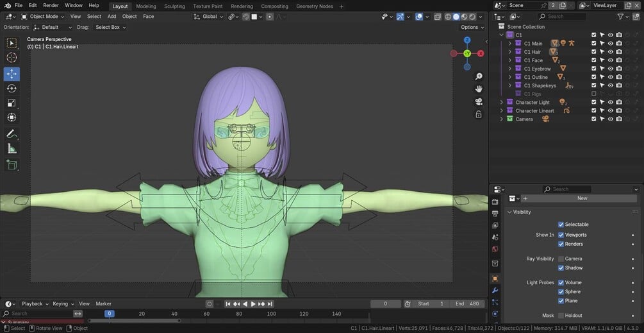Switch to rendered viewport shading
The height and width of the screenshot is (333, 644).
(472, 17)
